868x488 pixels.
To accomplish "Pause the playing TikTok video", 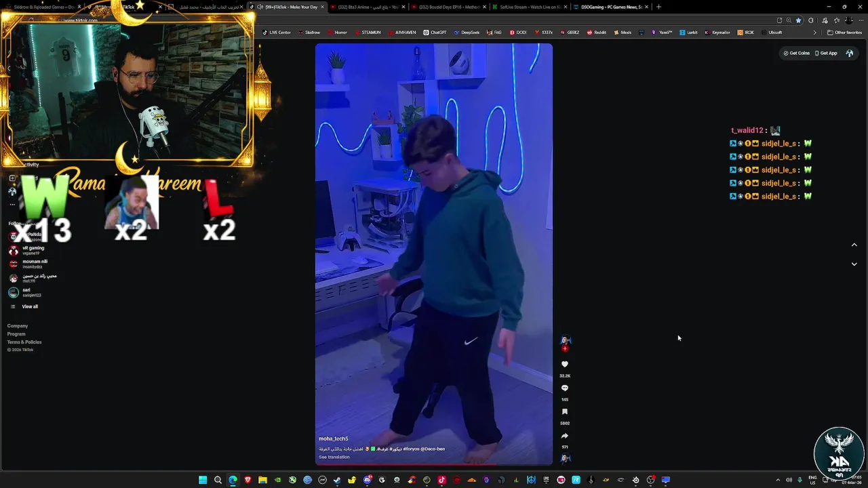I will point(434,254).
